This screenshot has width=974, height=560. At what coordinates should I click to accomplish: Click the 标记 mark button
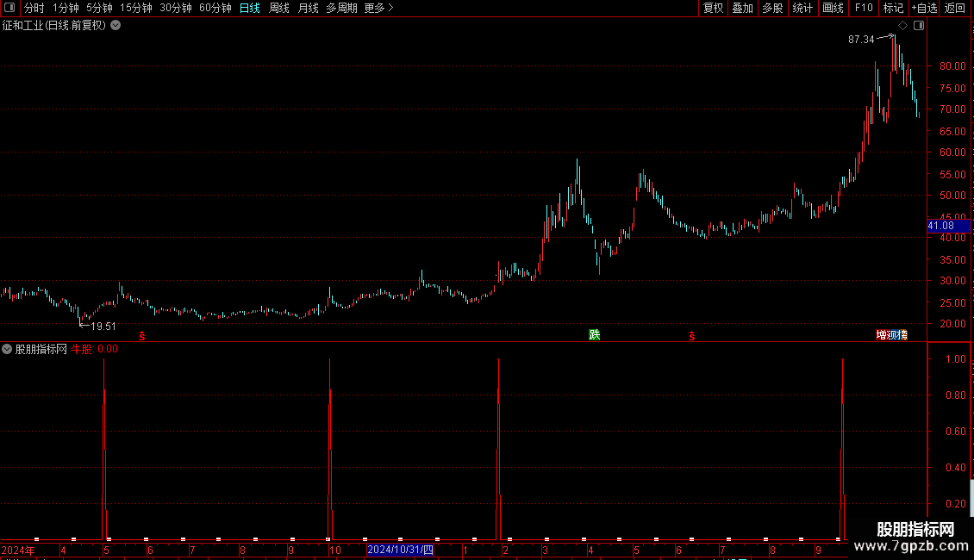point(893,8)
